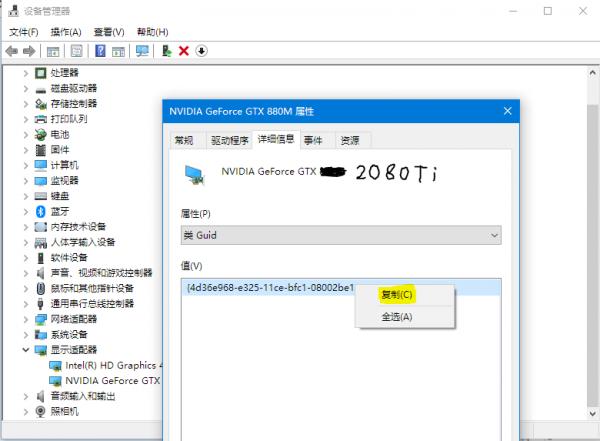Viewport: 600px width, 441px height.
Task: Click the device tree scrollbar up arrow
Action: tap(592, 73)
